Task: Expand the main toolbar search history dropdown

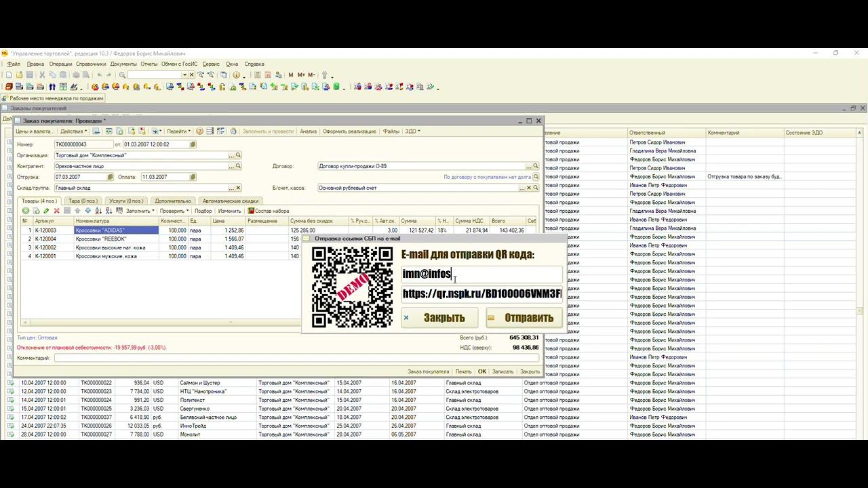Action: pyautogui.click(x=184, y=75)
